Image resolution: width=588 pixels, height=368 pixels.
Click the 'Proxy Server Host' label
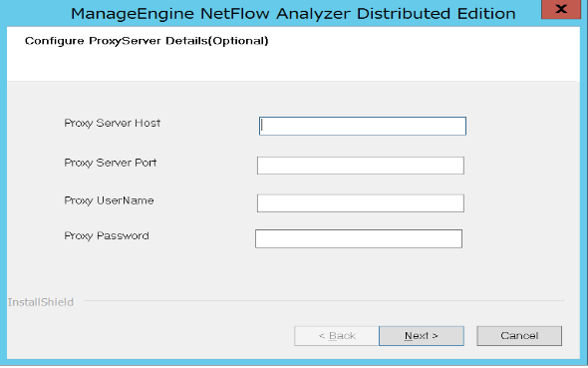click(113, 124)
